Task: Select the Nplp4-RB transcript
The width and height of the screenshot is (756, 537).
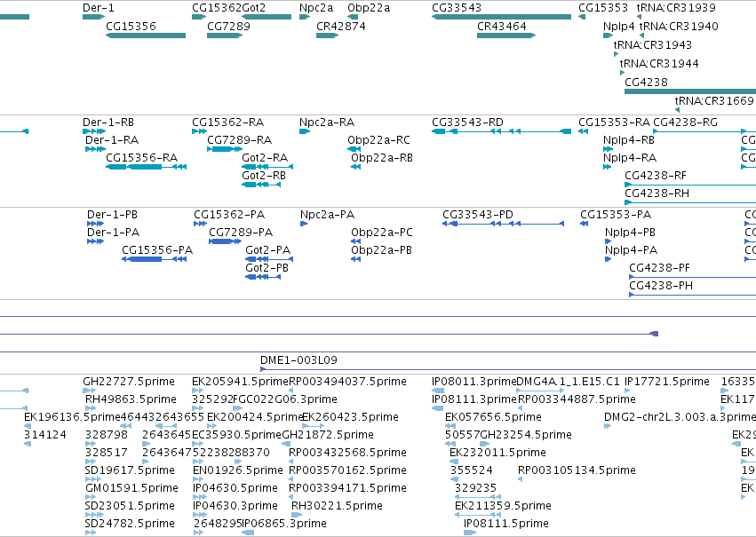Action: point(608,149)
